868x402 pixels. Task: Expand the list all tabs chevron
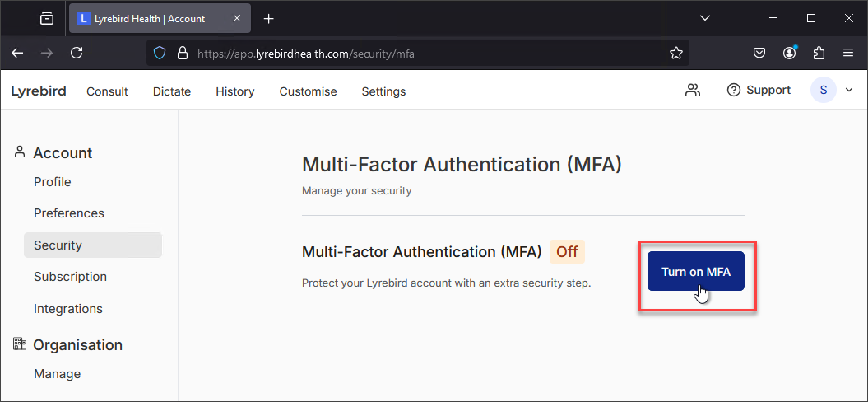click(x=705, y=18)
